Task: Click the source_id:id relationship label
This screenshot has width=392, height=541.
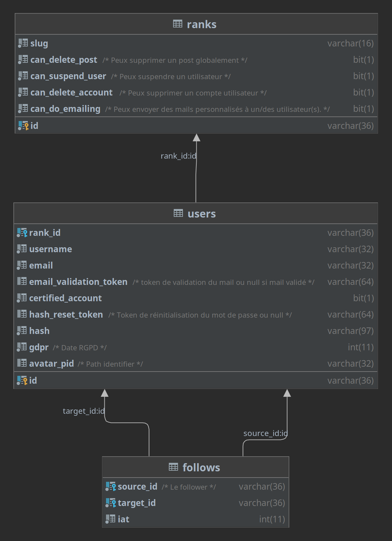Action: [265, 433]
